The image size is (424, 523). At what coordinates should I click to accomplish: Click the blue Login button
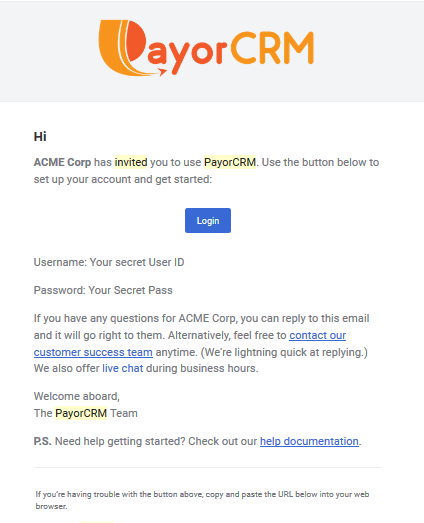208,220
